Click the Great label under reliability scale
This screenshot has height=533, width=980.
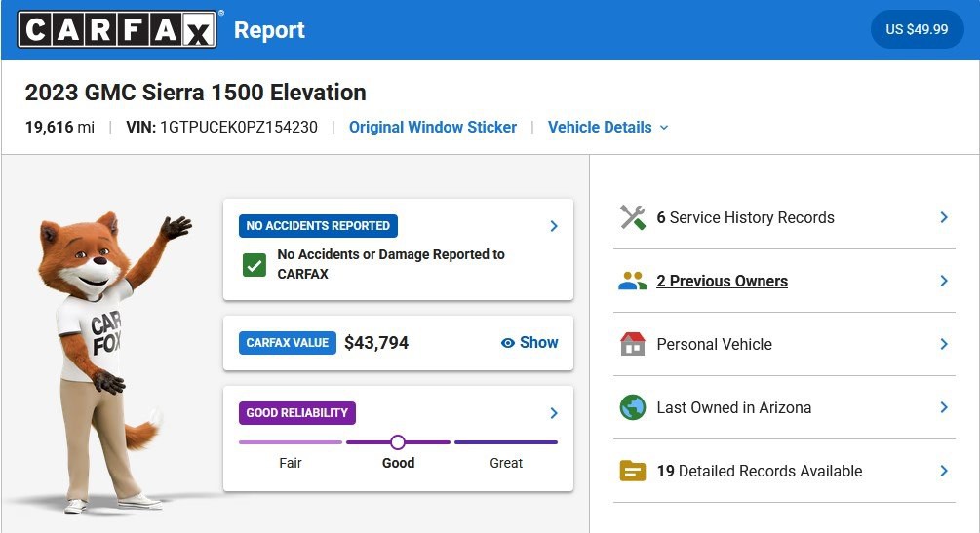tap(506, 463)
